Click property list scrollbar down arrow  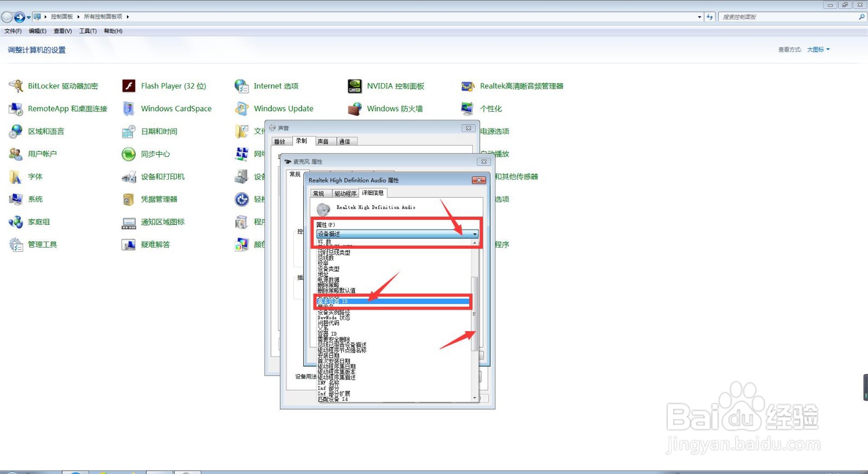click(475, 398)
